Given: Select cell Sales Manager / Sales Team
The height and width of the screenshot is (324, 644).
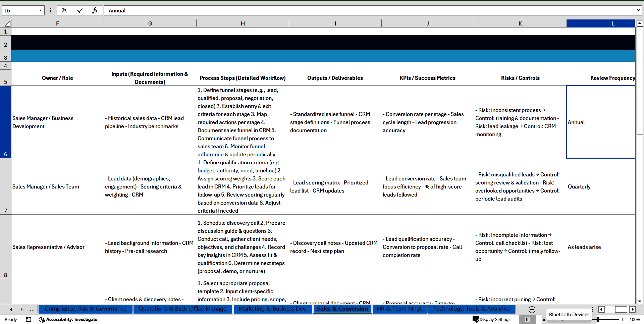Looking at the screenshot, I should click(x=57, y=186).
